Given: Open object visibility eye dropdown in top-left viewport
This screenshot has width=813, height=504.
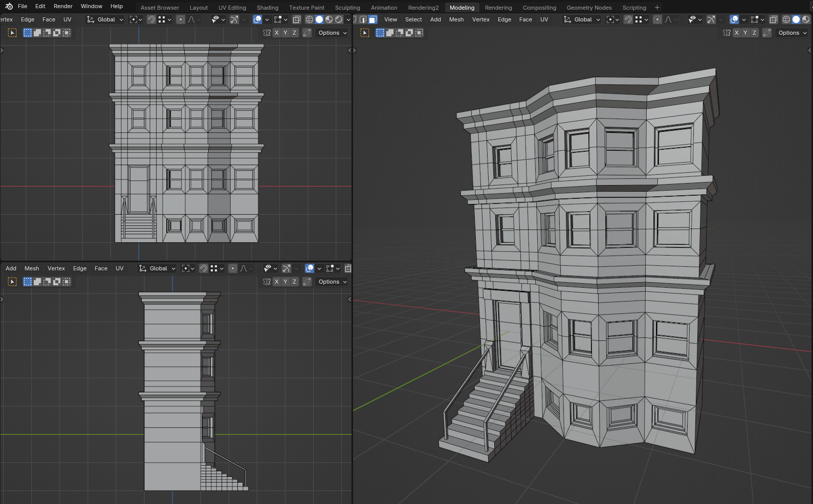Looking at the screenshot, I should pyautogui.click(x=218, y=19).
